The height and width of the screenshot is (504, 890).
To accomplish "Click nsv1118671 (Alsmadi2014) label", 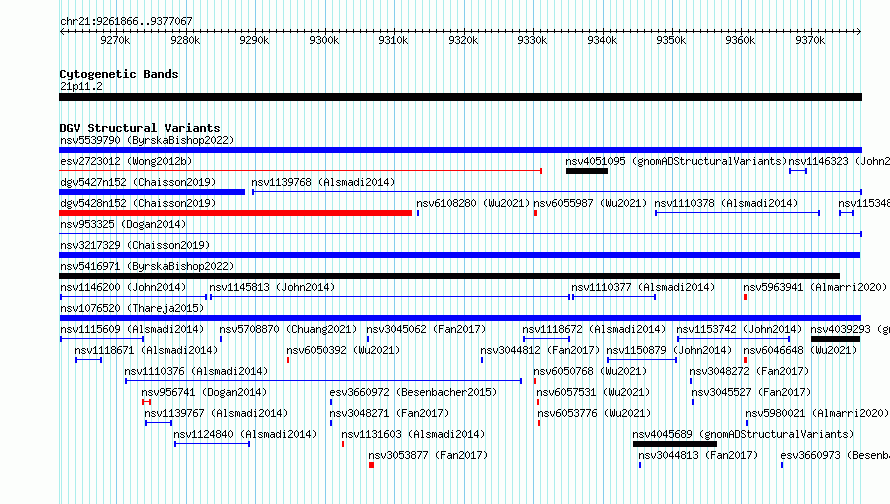I will point(146,350).
